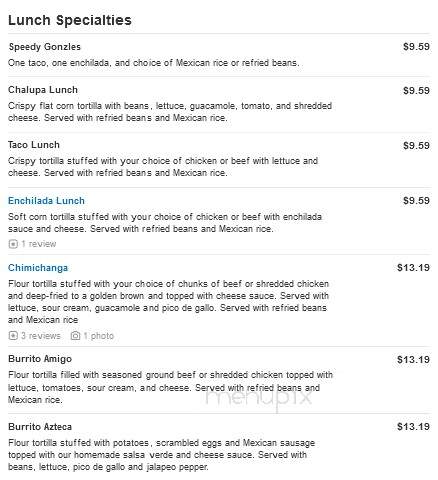Click the $13.19 price for Burrito Azteca
The image size is (438, 480).
413,426
